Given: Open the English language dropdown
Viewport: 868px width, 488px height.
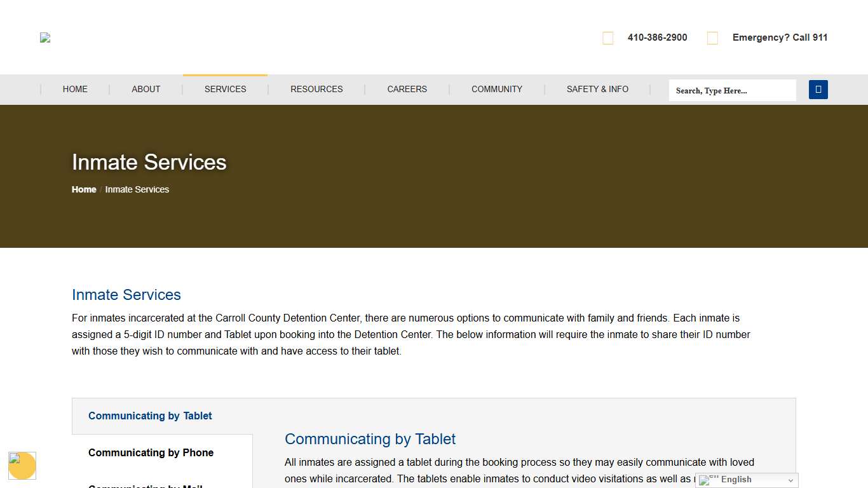Looking at the screenshot, I should click(747, 480).
